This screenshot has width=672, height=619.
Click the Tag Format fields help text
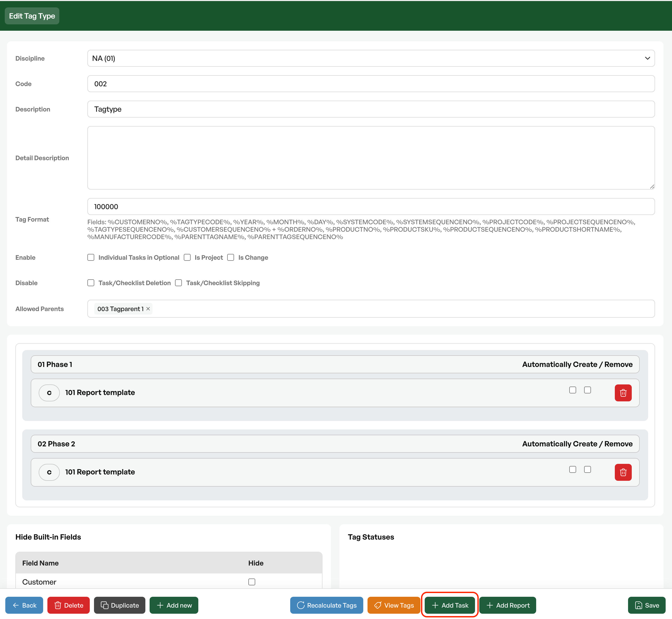tap(361, 230)
